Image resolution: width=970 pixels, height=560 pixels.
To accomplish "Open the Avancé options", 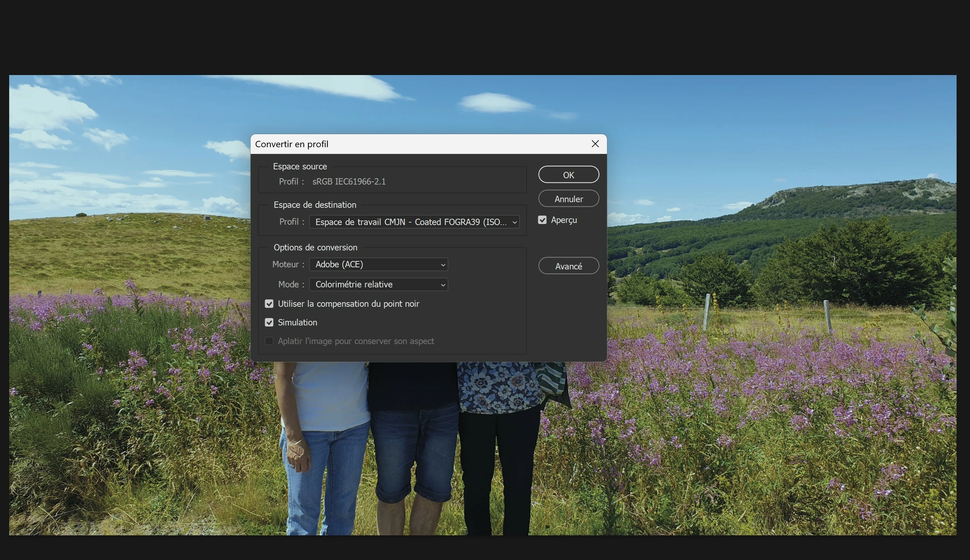I will coord(568,266).
